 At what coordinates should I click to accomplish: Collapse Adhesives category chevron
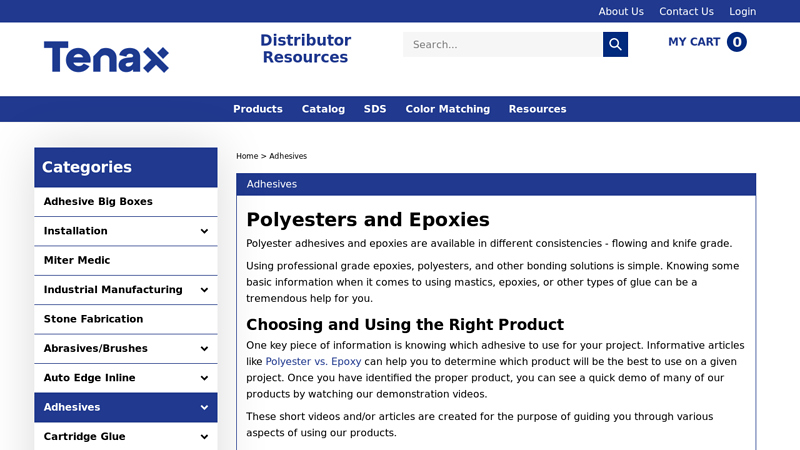[204, 407]
